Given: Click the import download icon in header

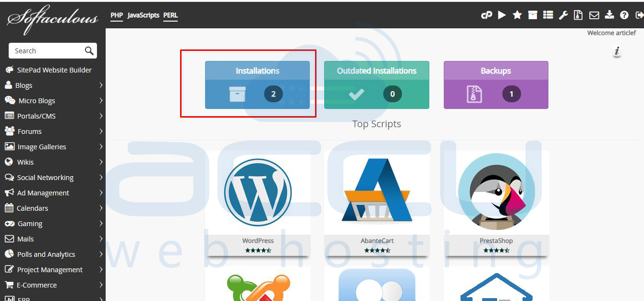Looking at the screenshot, I should (609, 15).
